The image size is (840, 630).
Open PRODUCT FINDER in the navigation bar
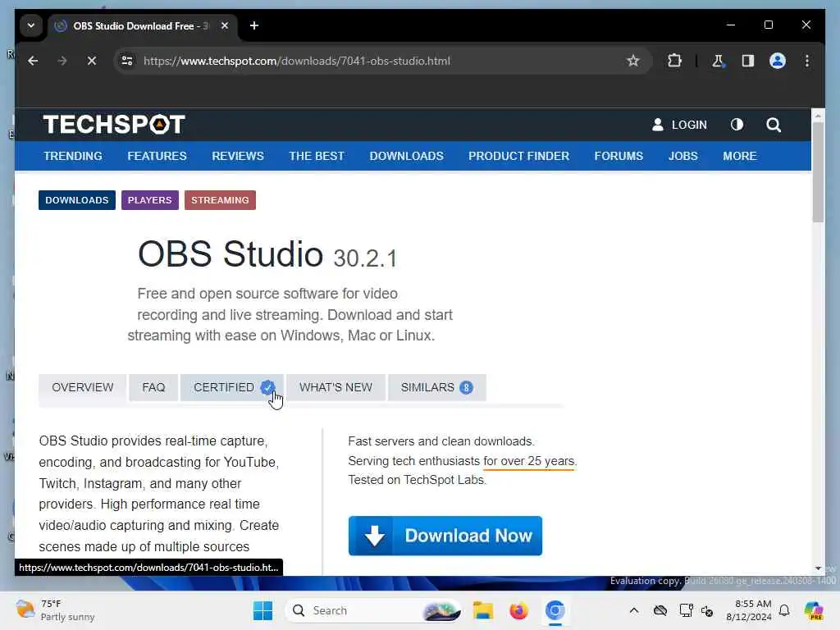click(518, 156)
